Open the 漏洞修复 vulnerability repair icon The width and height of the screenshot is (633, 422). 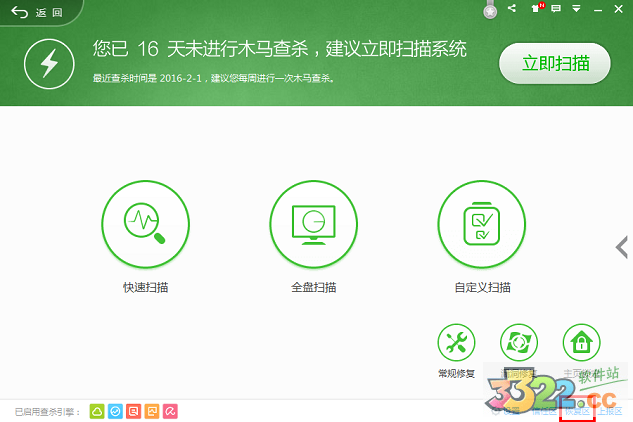pyautogui.click(x=519, y=342)
